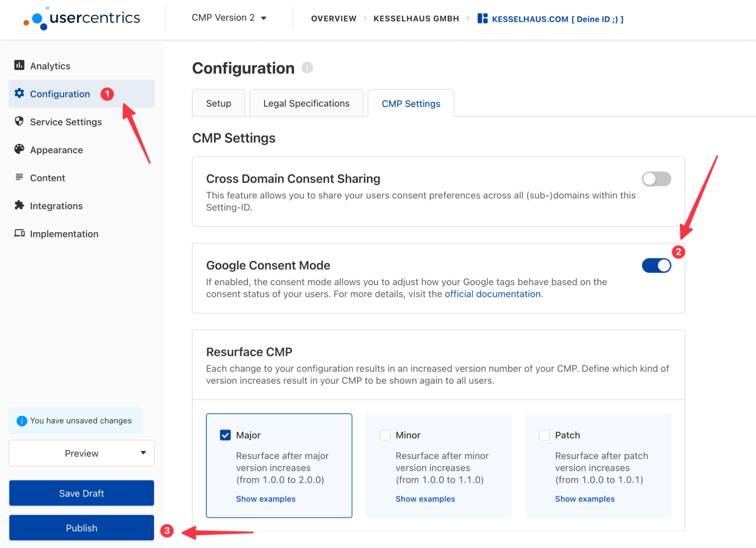Open the official documentation link

pos(492,294)
